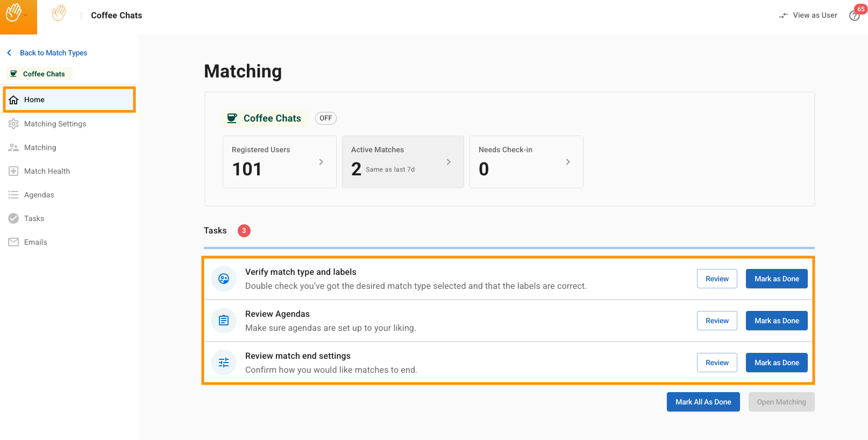Screen dimensions: 868x440
Task: Click the help question mark icon
Action: [854, 16]
